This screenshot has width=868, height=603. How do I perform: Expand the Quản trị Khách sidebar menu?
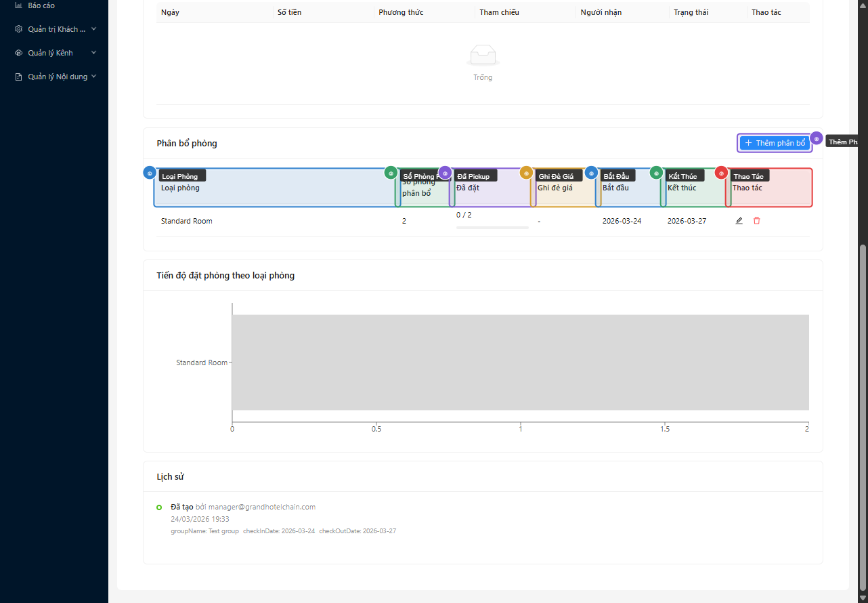coord(93,28)
